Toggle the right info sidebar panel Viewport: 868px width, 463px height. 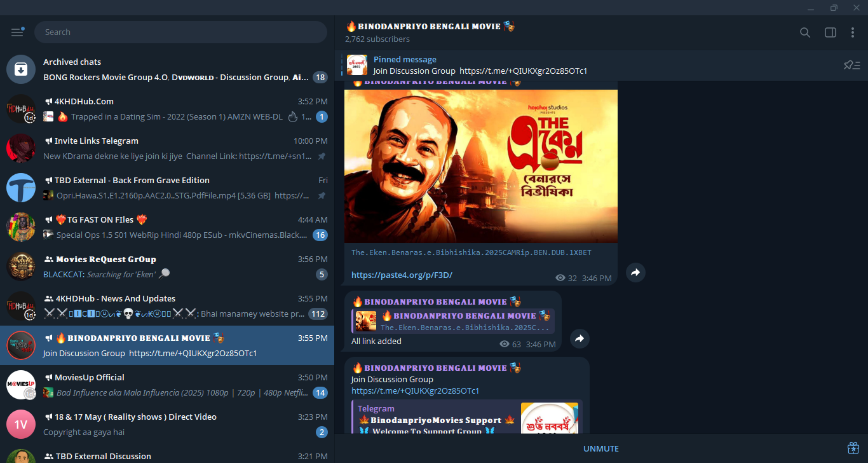pos(831,32)
